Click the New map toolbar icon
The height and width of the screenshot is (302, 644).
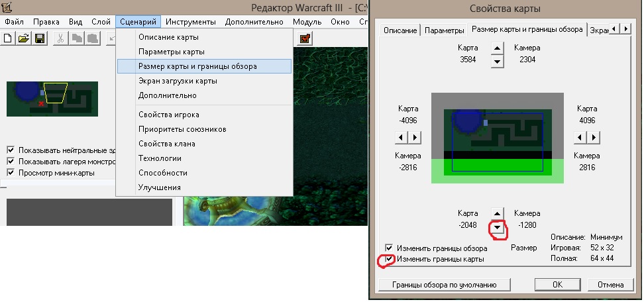click(8, 38)
